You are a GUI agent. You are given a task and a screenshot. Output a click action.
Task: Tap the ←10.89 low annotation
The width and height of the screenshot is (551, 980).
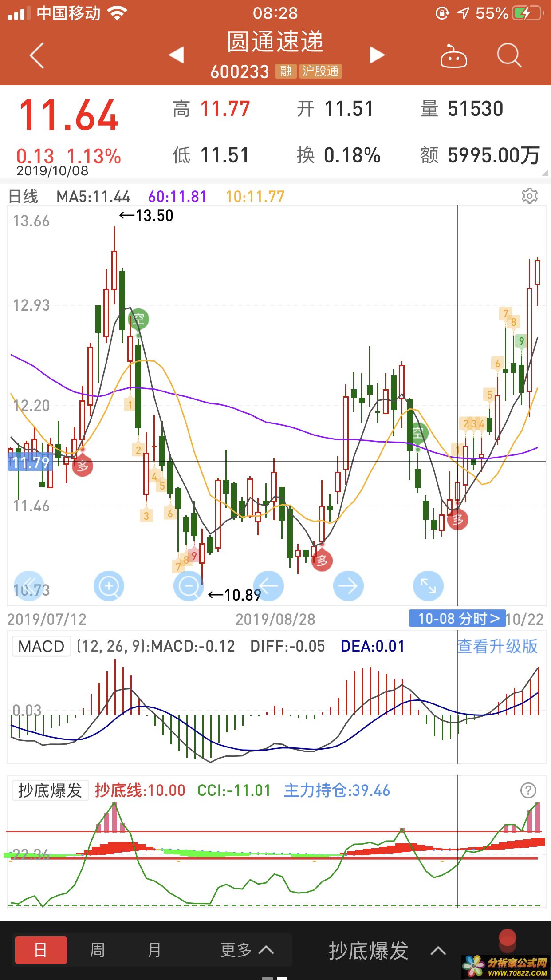pyautogui.click(x=235, y=595)
